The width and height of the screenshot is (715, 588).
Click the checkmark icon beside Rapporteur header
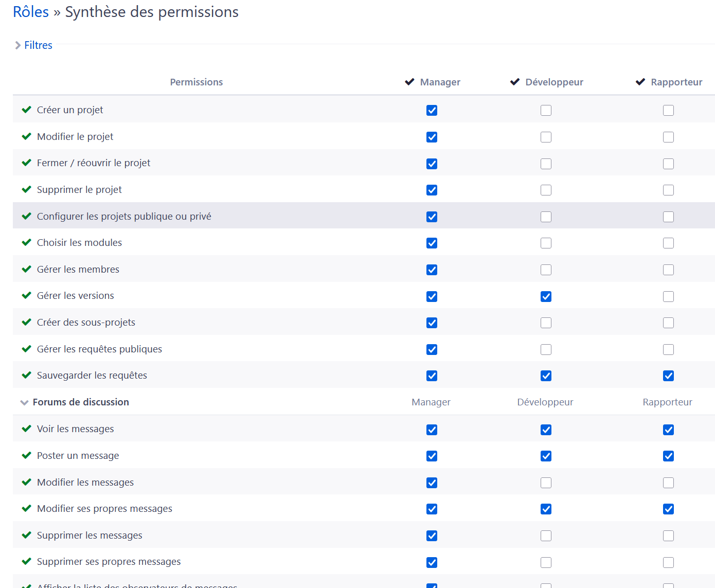(x=640, y=82)
